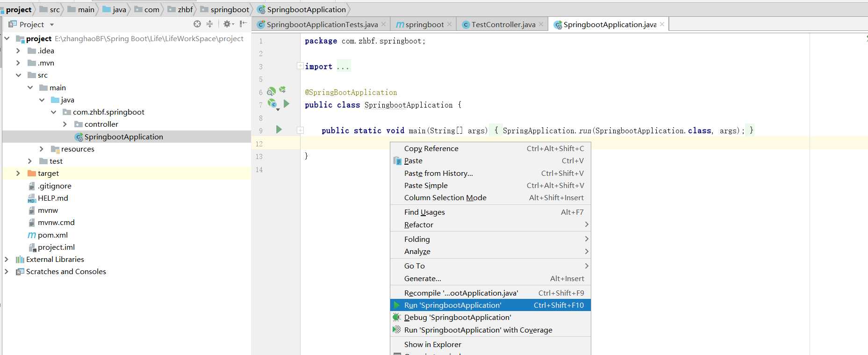Choose Debug 'SpringbootApplication' menu entry
The image size is (868, 355).
click(x=490, y=317)
